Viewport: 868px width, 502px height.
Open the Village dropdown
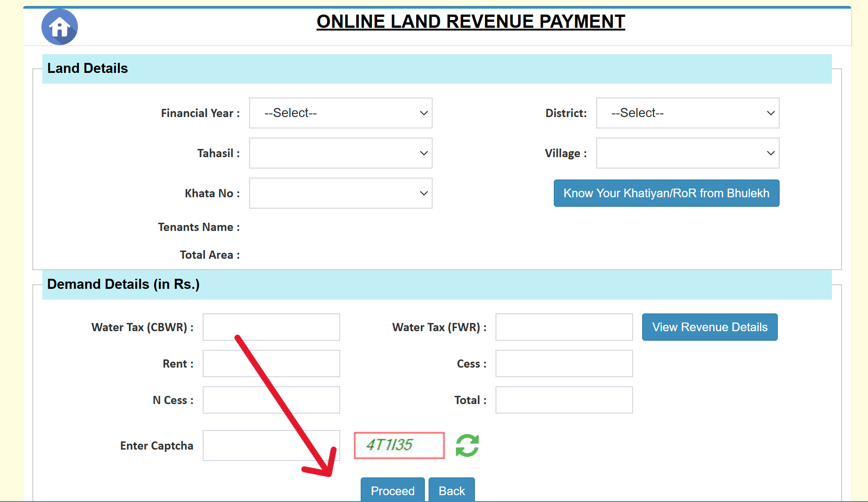[x=688, y=153]
